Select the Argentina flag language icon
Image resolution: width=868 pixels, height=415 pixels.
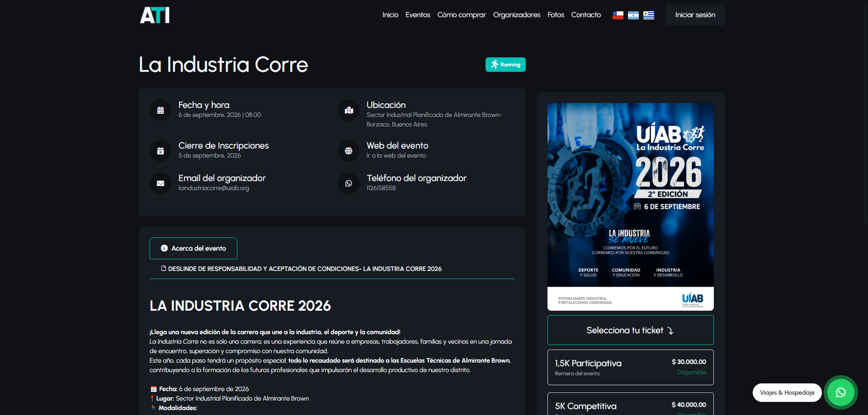pos(633,15)
